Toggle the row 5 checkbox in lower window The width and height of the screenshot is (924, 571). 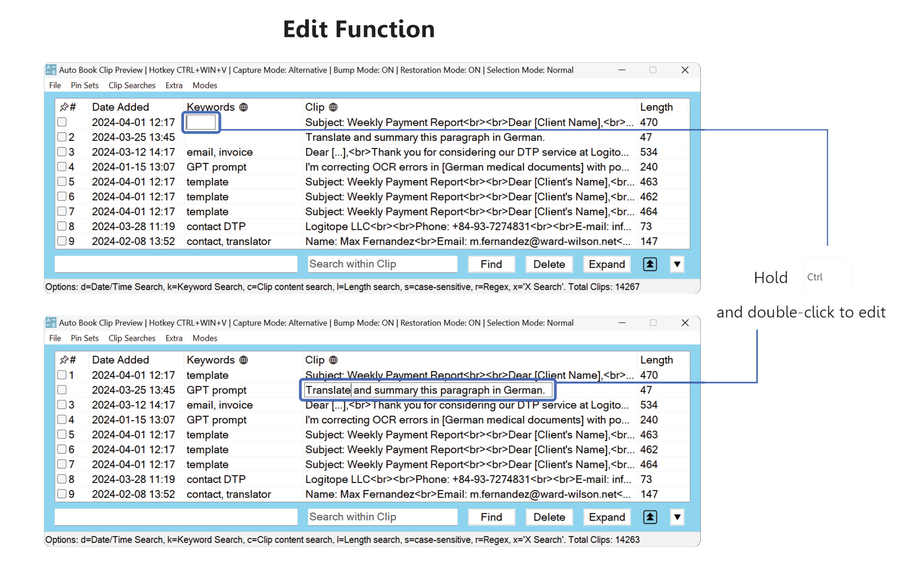pos(62,434)
